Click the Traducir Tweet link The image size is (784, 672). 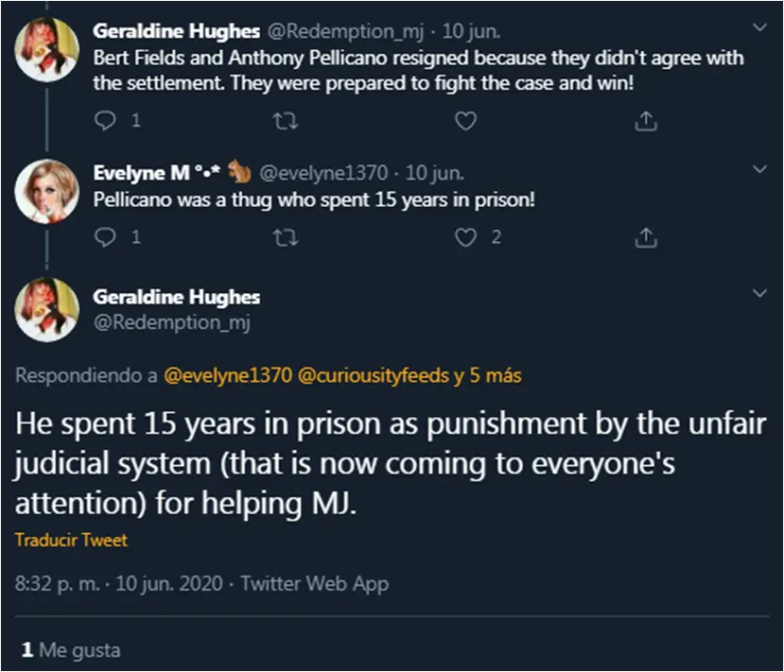[71, 541]
